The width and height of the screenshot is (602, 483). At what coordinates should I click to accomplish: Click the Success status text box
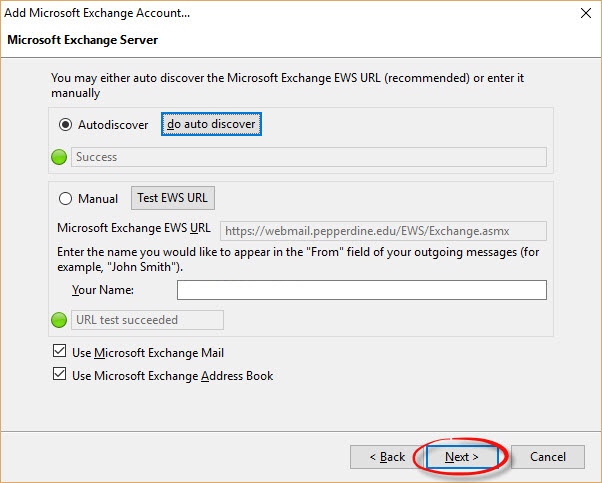tap(309, 157)
